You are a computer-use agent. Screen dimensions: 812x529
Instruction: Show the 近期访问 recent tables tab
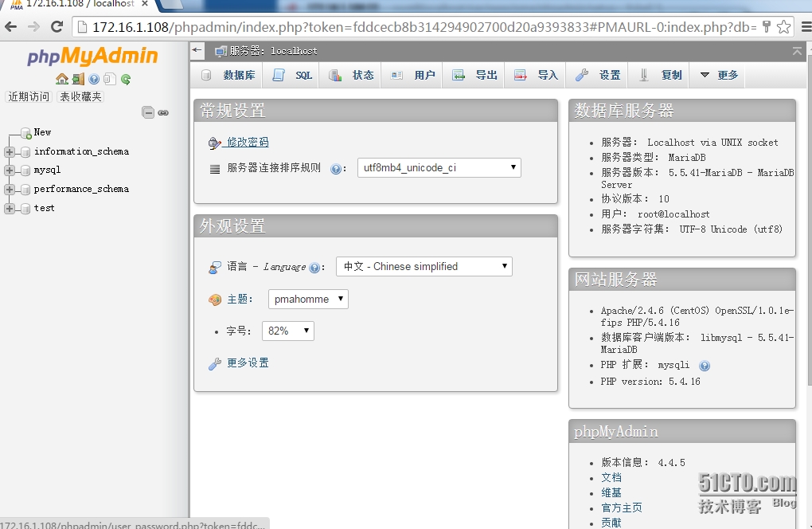(x=29, y=96)
